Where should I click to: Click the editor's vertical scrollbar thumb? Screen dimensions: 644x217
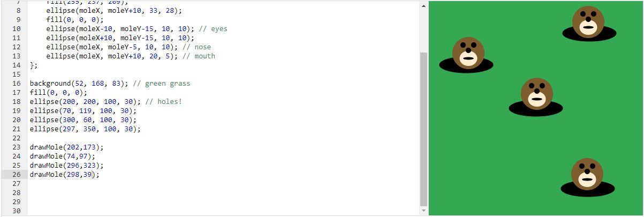click(424, 129)
